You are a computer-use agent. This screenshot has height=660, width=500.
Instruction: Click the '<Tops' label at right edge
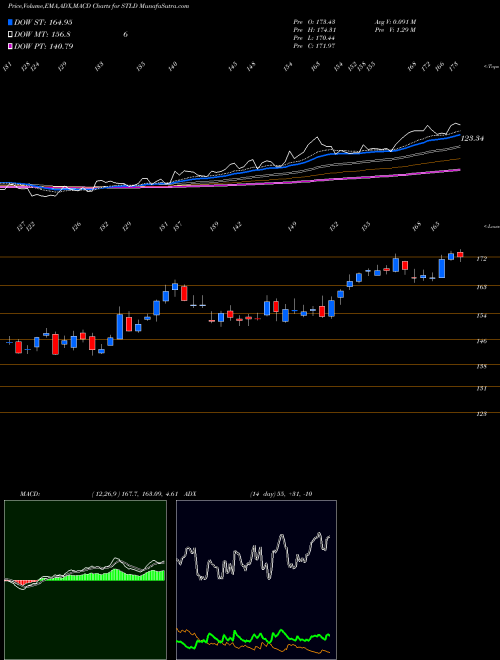click(x=491, y=67)
